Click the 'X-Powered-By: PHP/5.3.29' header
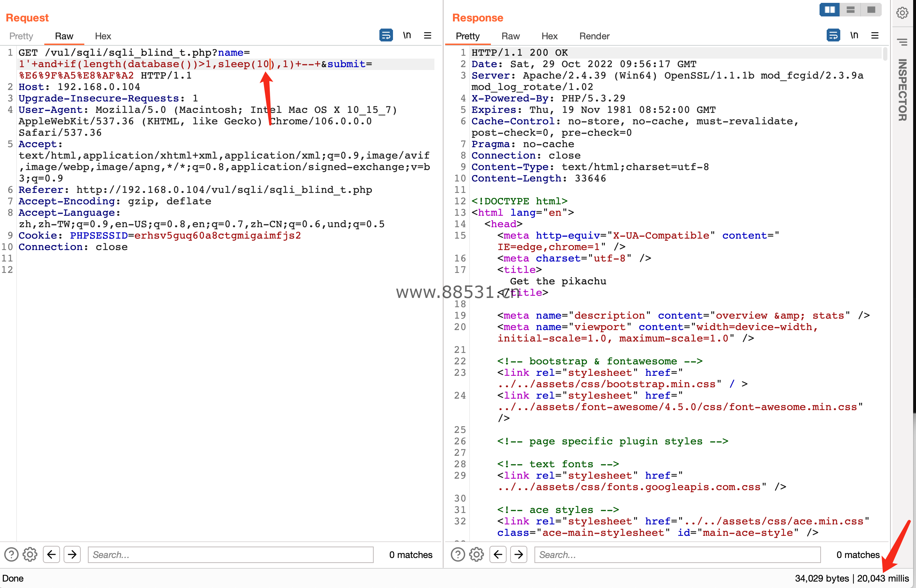The width and height of the screenshot is (916, 588). click(x=548, y=98)
